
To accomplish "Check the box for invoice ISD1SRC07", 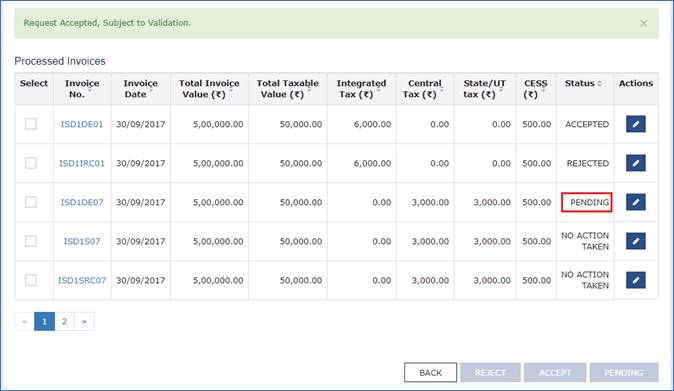I will click(31, 280).
